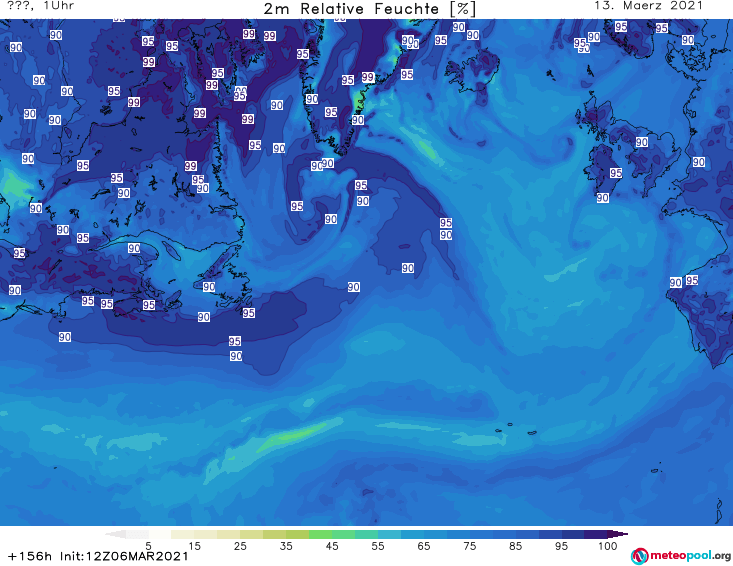Select the title '2m Relative Feuchte [%]'
The height and width of the screenshot is (566, 733).
click(370, 9)
